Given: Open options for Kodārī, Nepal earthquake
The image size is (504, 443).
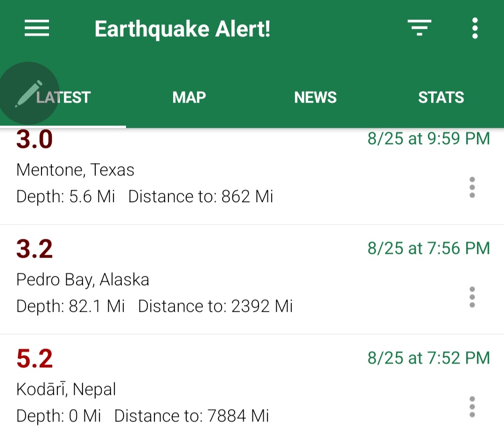Looking at the screenshot, I should (472, 407).
